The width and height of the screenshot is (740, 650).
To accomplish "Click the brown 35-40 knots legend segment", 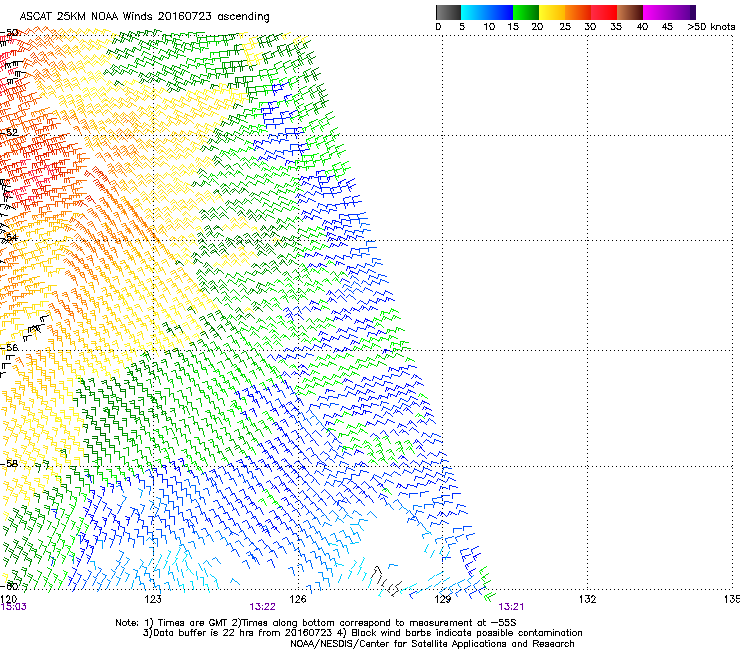I will [x=630, y=12].
